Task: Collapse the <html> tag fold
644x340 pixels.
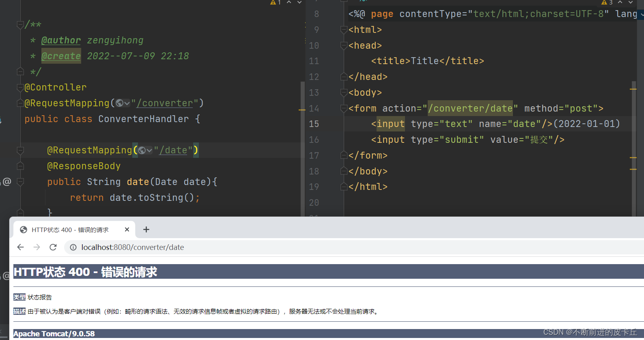Action: [x=344, y=30]
